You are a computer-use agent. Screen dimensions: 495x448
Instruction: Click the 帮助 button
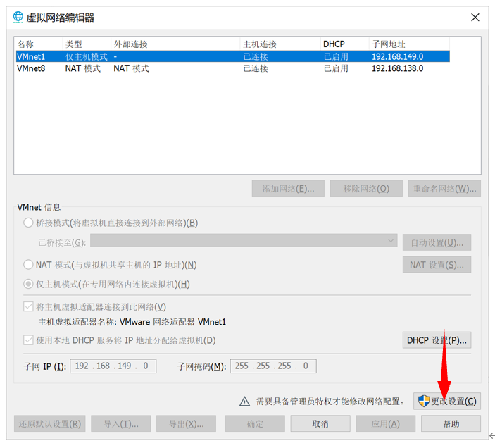coord(451,423)
